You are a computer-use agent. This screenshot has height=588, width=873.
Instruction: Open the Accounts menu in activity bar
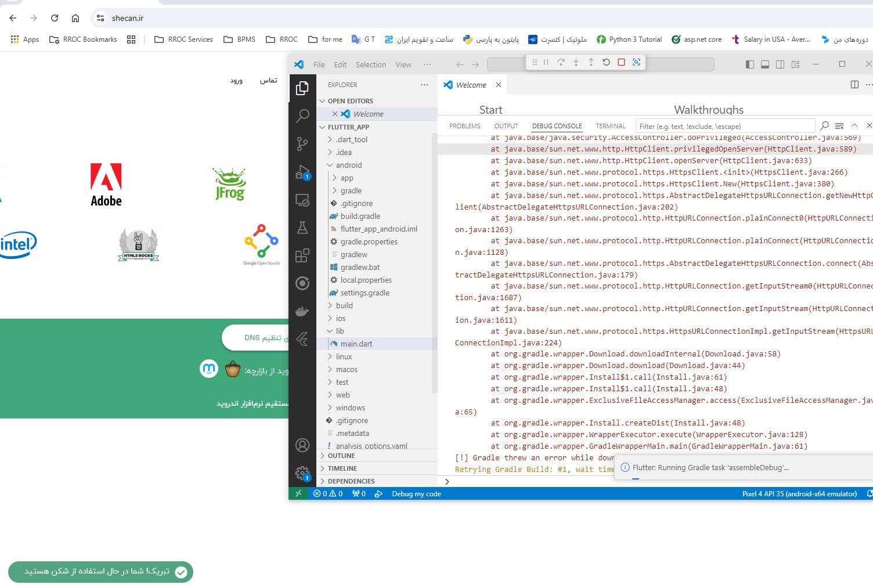[302, 445]
